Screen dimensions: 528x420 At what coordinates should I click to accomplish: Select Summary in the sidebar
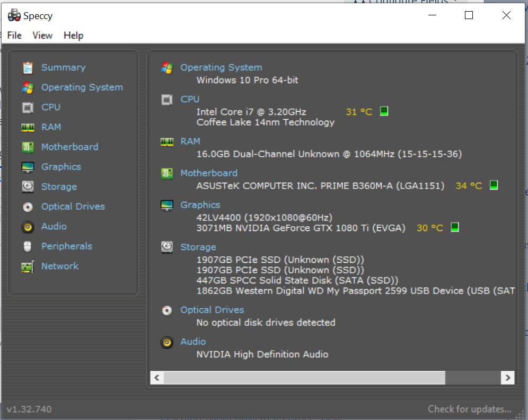pyautogui.click(x=63, y=68)
